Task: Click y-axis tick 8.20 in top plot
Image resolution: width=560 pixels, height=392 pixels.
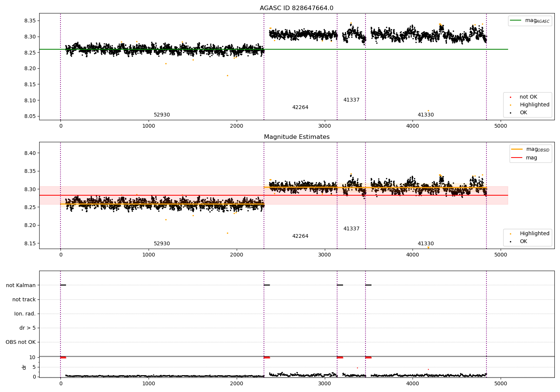Action: [29, 69]
